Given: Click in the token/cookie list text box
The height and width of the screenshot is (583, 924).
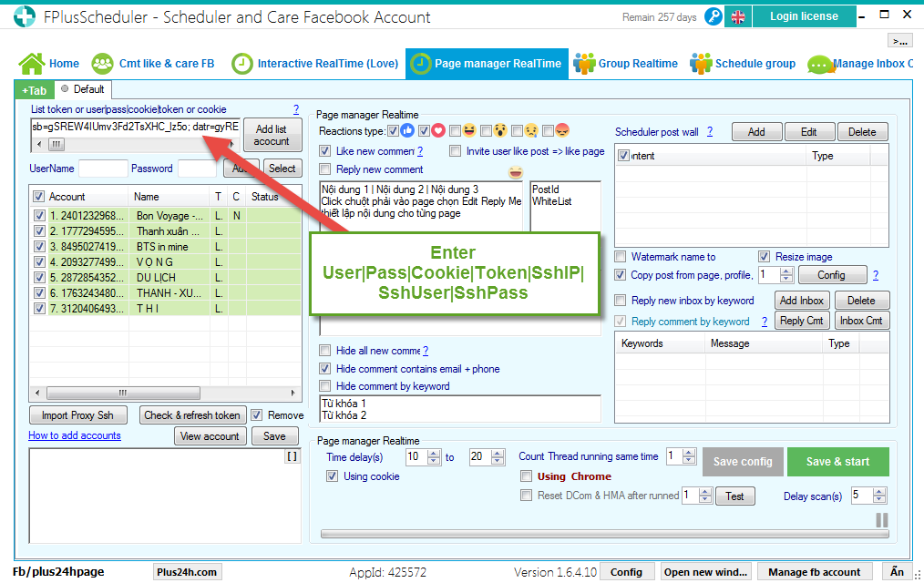Looking at the screenshot, I should pyautogui.click(x=135, y=128).
